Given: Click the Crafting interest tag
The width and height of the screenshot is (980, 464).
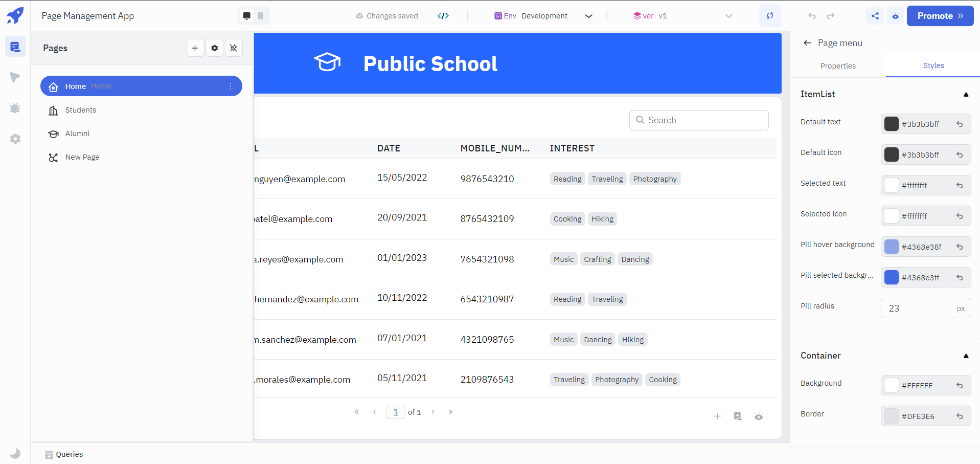Looking at the screenshot, I should tap(598, 259).
